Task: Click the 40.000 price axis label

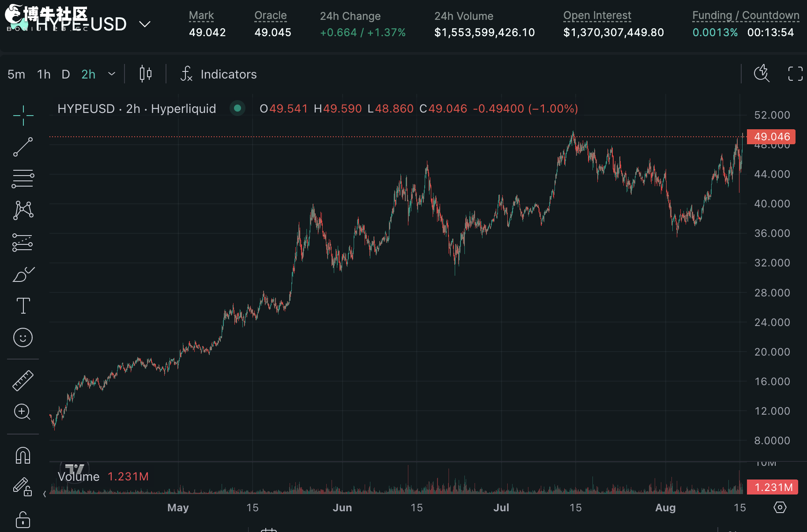Action: 772,204
